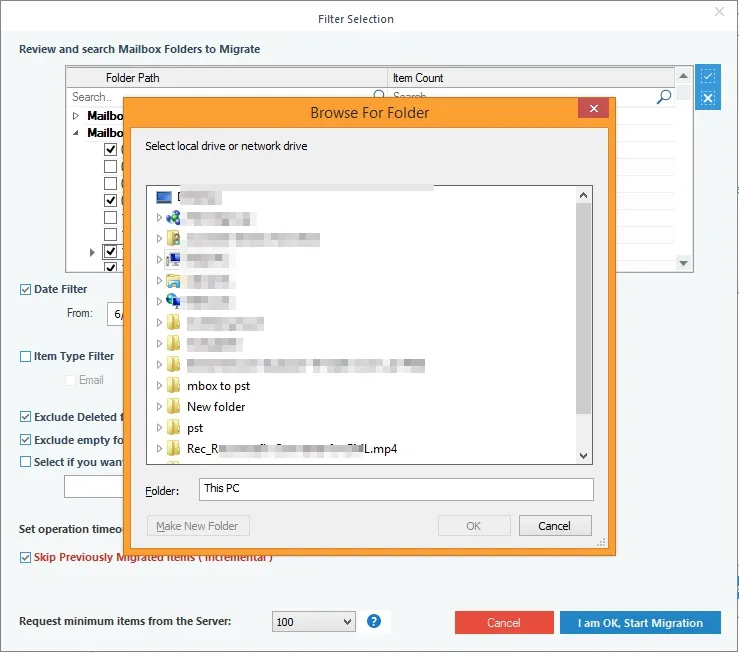Toggle the Date Filter checkbox
Viewport: 739px width, 653px height.
[25, 289]
